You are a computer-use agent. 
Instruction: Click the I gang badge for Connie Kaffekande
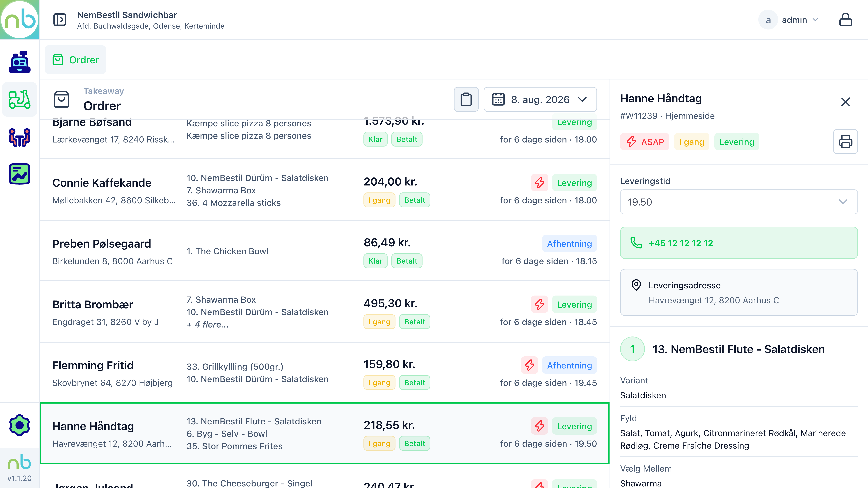[x=379, y=200]
